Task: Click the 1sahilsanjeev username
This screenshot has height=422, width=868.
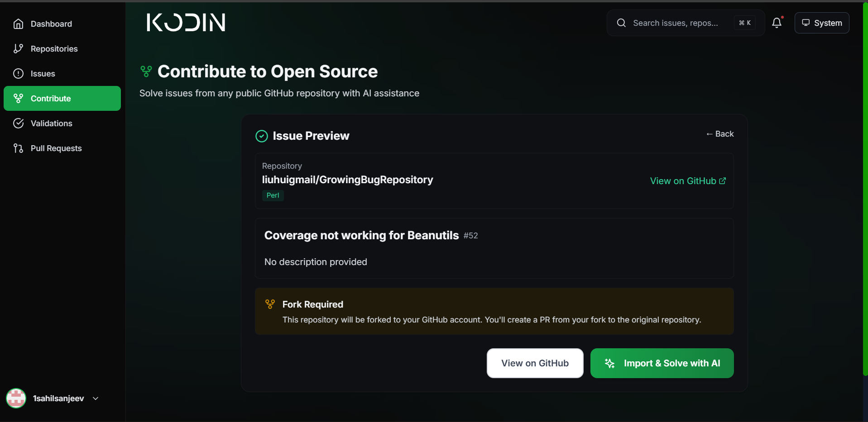Action: (58, 398)
